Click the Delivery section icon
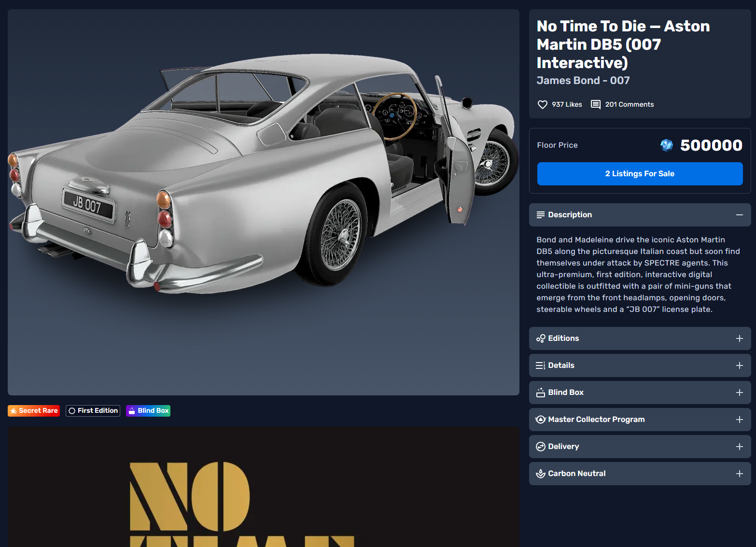Screen dimensions: 756x547 (x=541, y=447)
